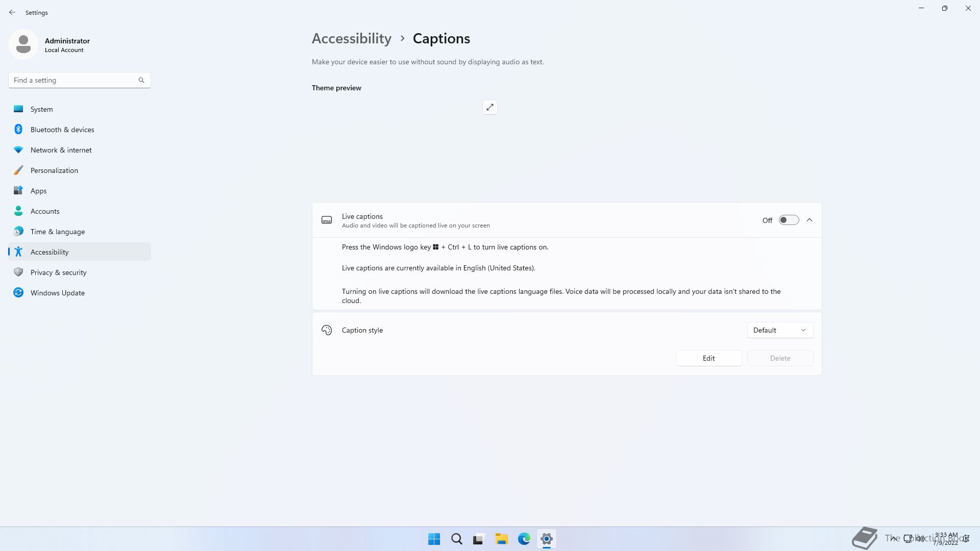
Task: Click the back arrow in Settings
Action: tap(12, 12)
